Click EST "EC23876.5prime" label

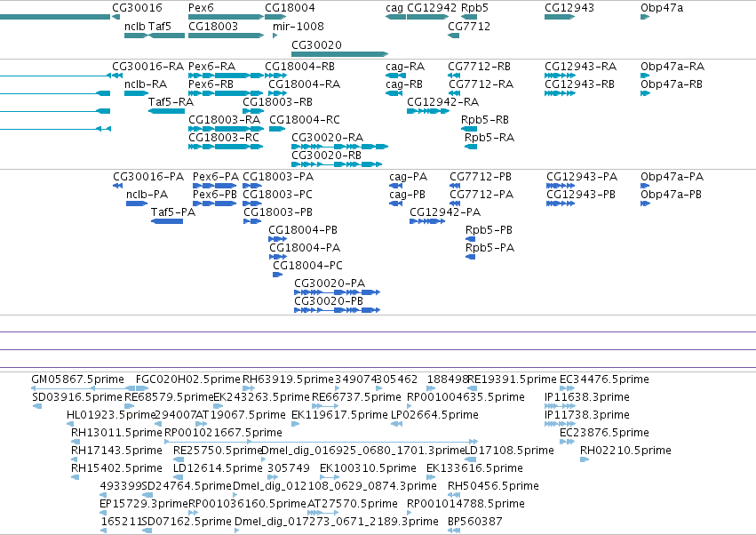604,433
